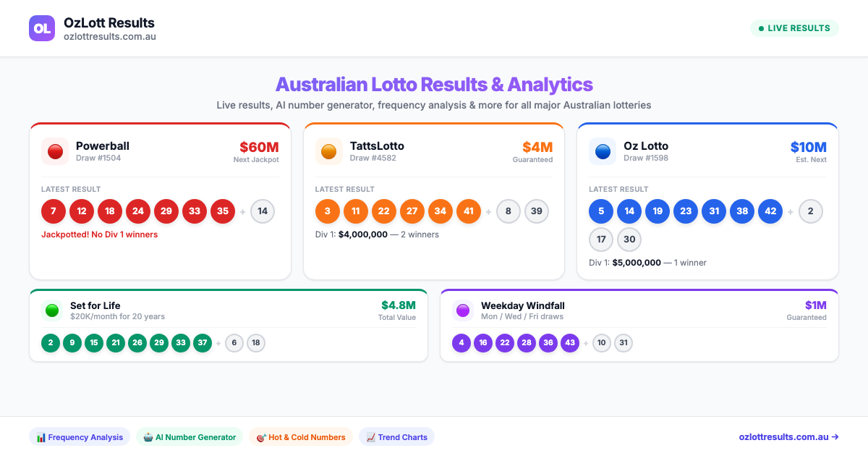The image size is (868, 456).
Task: Open Frequency Analysis
Action: (x=80, y=437)
